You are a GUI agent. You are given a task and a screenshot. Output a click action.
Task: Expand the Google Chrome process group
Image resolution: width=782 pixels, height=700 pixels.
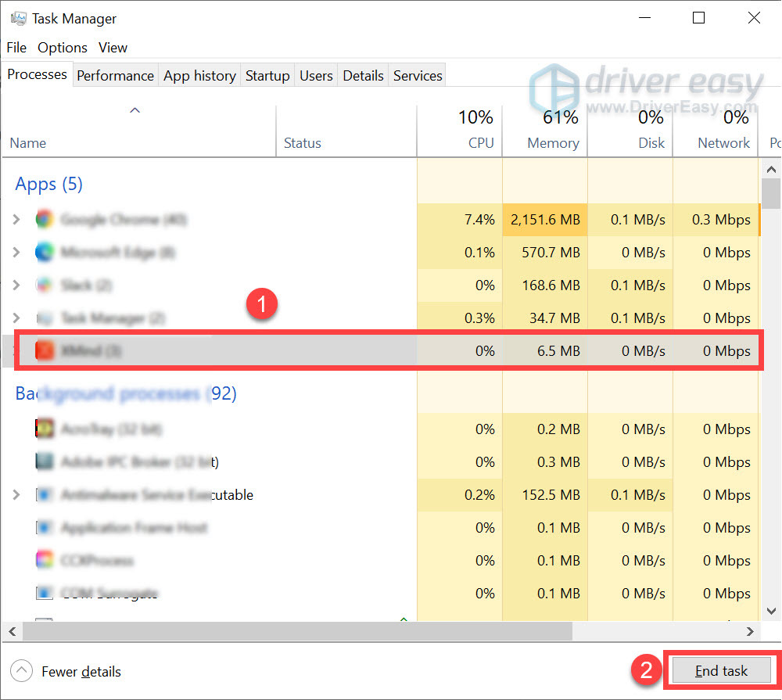click(16, 220)
